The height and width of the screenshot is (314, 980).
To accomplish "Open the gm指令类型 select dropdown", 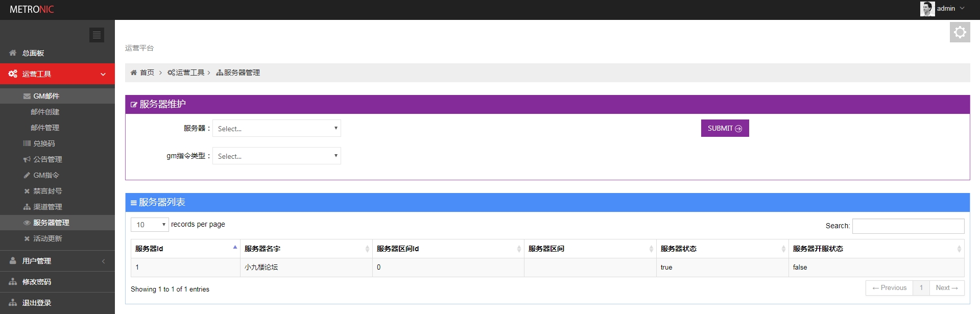I will point(276,156).
